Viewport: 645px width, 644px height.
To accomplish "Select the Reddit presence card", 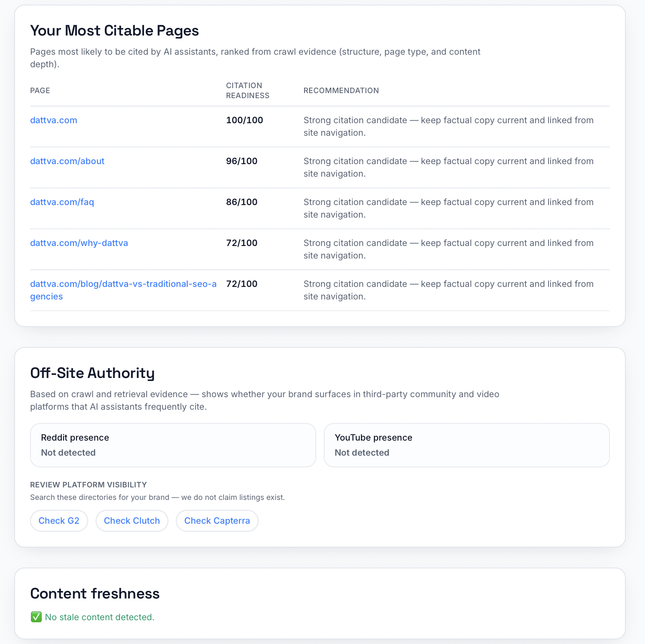I will 173,445.
